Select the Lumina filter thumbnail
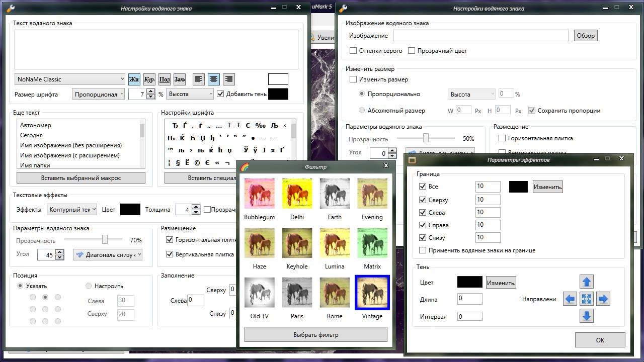This screenshot has height=362, width=644. click(x=335, y=243)
